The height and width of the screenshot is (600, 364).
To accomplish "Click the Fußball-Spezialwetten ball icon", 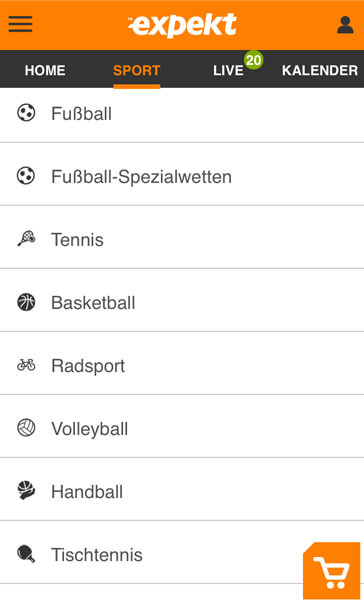I will pos(26,176).
